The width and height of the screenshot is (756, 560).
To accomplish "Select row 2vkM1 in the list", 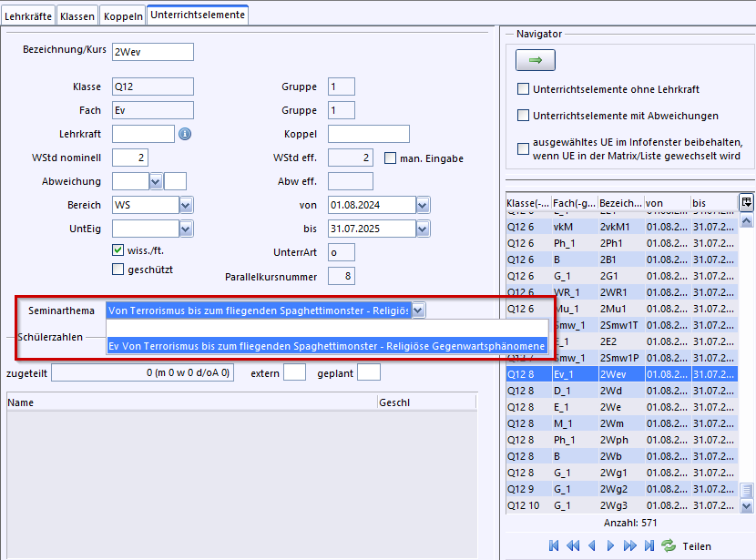I will (x=622, y=227).
